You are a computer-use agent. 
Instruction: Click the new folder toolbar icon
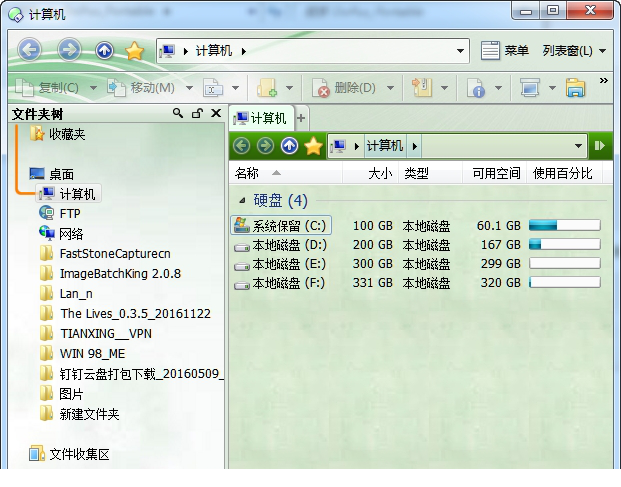click(x=267, y=88)
